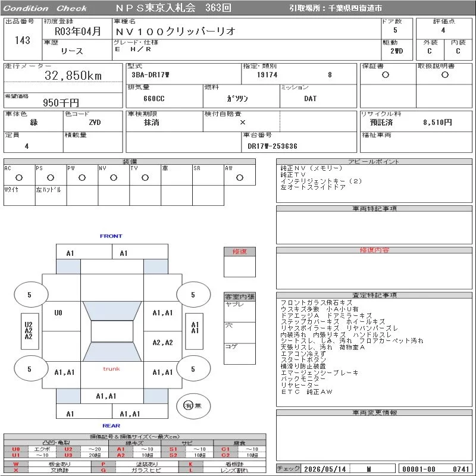
Task: Click the PS equipment circle mark
Action: 51,177
